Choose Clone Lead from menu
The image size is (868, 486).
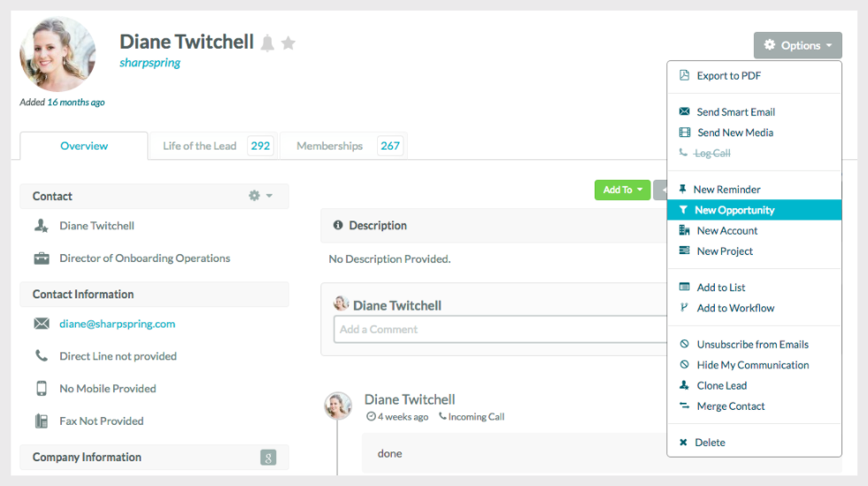point(754,386)
